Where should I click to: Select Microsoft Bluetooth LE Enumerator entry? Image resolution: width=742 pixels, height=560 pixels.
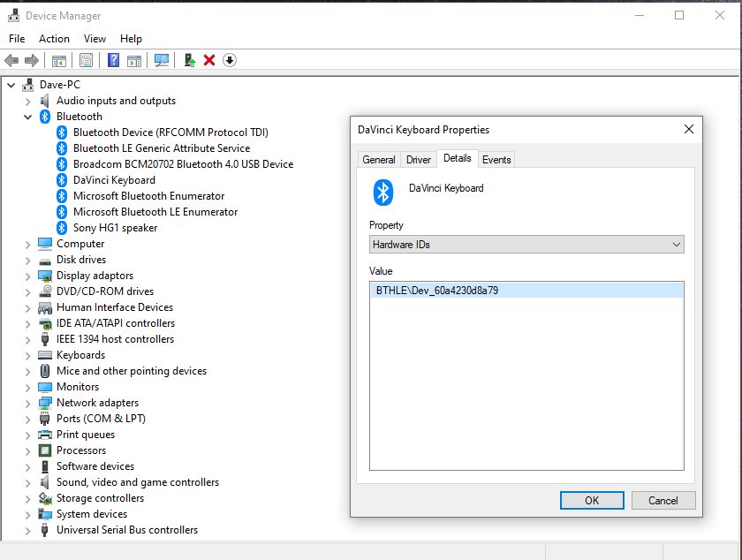pyautogui.click(x=155, y=212)
